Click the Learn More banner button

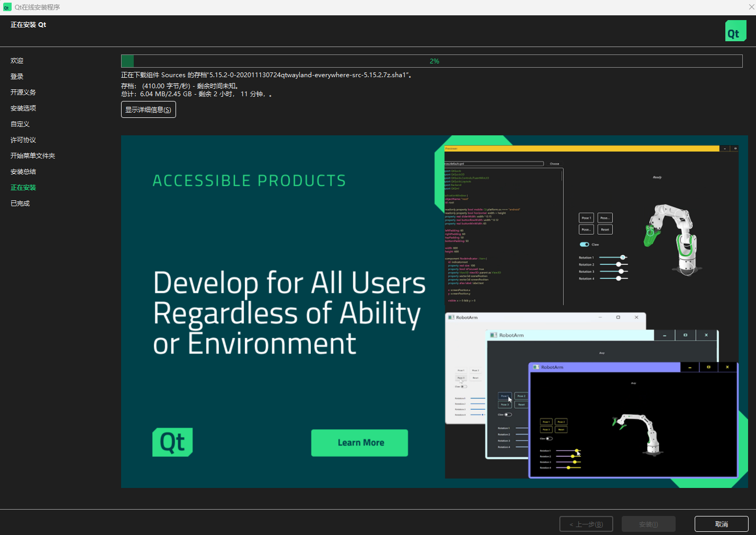click(x=359, y=442)
